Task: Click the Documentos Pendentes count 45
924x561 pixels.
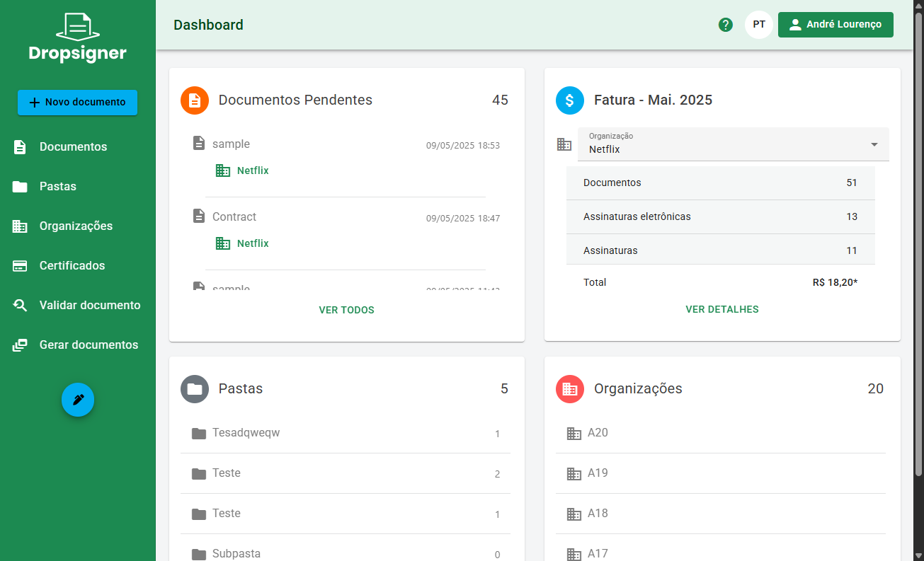Action: 500,100
